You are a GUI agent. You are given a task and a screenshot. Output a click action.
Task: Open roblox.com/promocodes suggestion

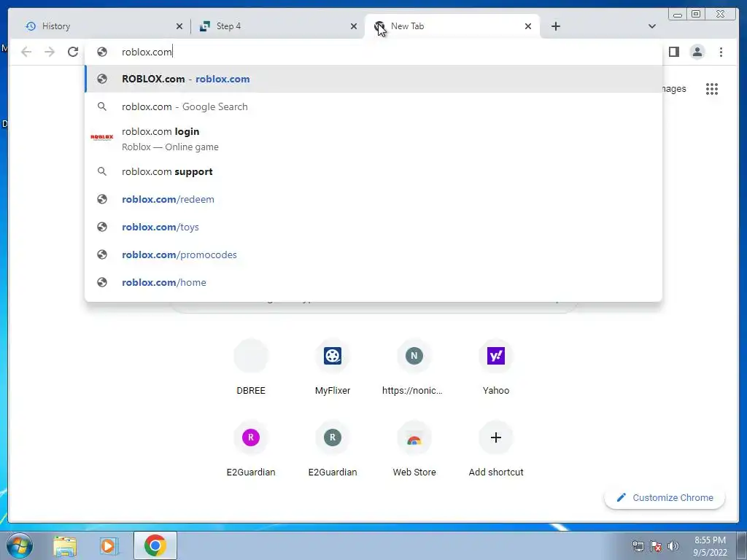[373, 254]
